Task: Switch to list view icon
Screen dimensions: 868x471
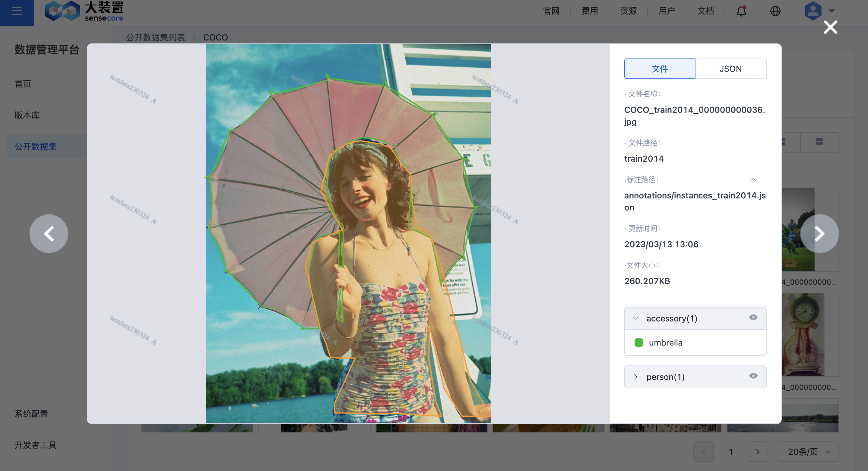Action: pos(819,142)
